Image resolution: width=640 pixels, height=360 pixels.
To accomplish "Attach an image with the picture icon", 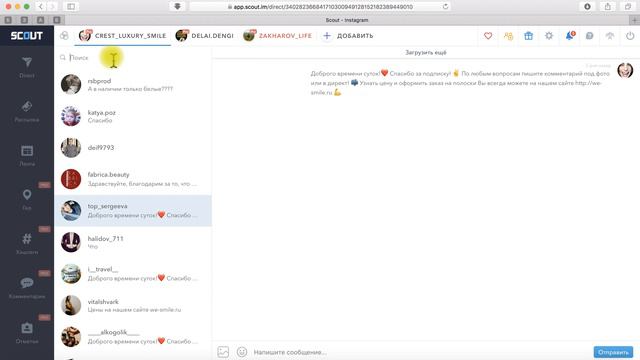I will (x=223, y=352).
